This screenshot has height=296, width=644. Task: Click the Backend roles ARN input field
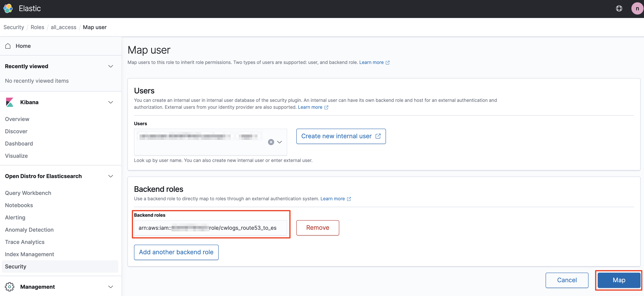click(x=210, y=228)
